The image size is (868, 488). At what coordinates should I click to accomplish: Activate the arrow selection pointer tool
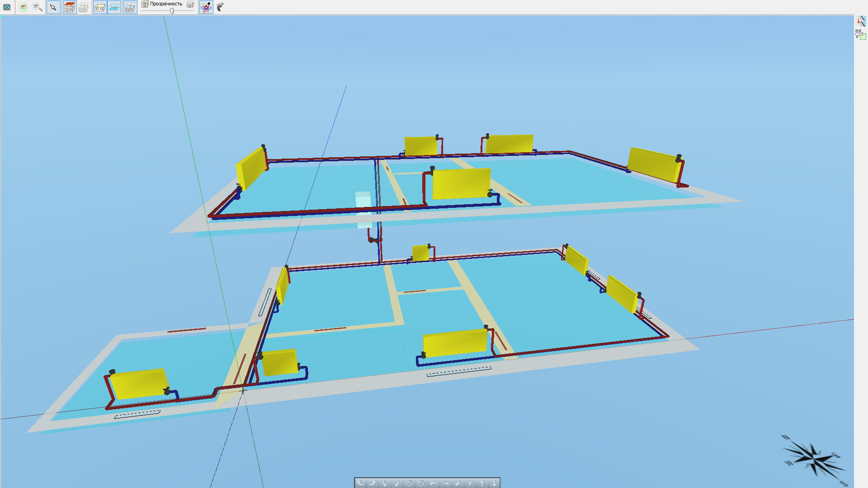tap(53, 7)
